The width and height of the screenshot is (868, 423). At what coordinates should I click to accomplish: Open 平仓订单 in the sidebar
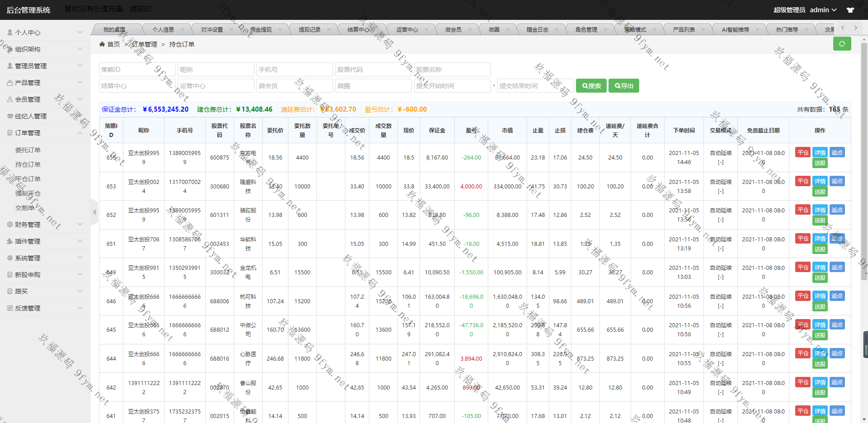point(28,179)
